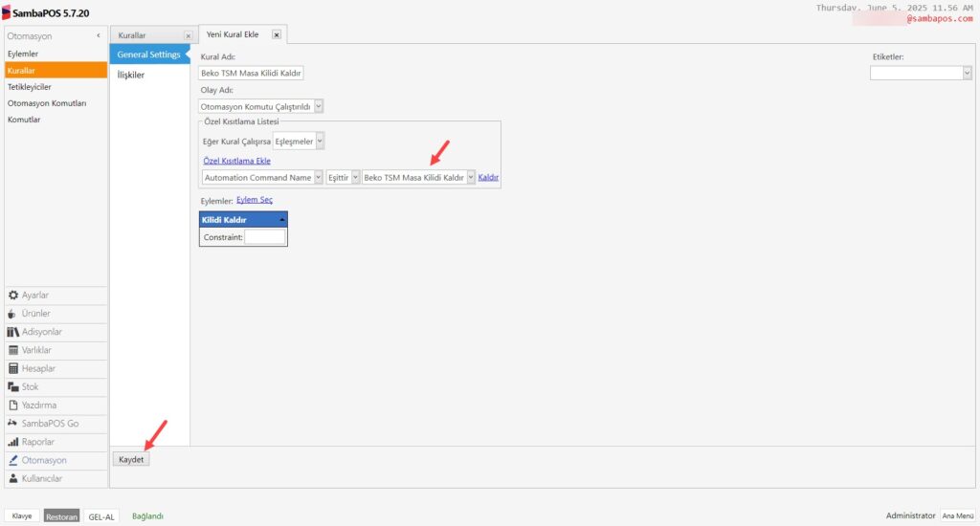The height and width of the screenshot is (526, 980).
Task: Open the Eşittir operator dropdown
Action: [x=355, y=178]
